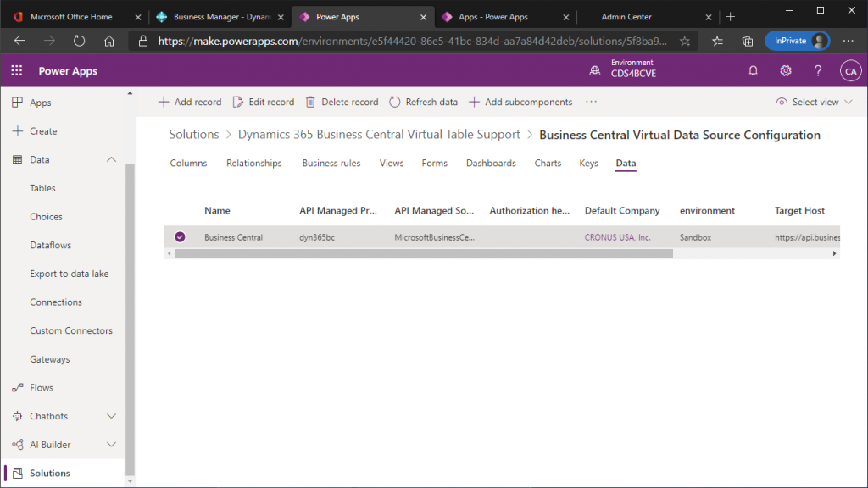The image size is (868, 488).
Task: Click the site lock icon in address bar
Action: pos(142,41)
